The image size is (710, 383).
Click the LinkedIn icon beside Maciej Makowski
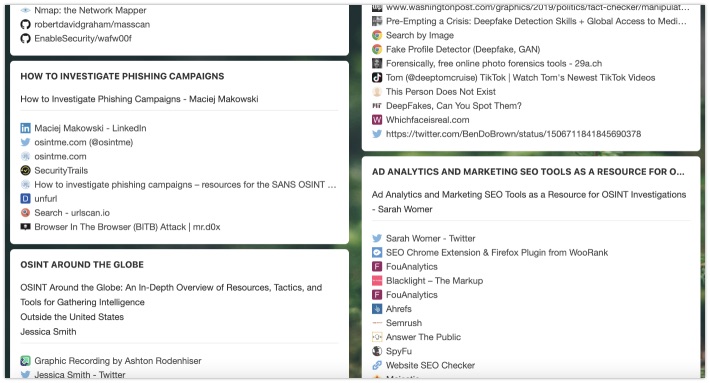[25, 128]
